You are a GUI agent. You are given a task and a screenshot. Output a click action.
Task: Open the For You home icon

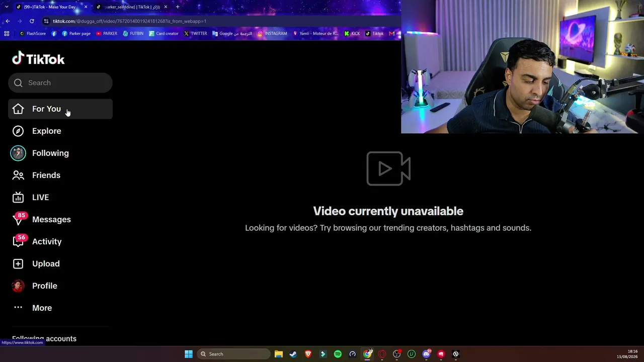click(18, 109)
